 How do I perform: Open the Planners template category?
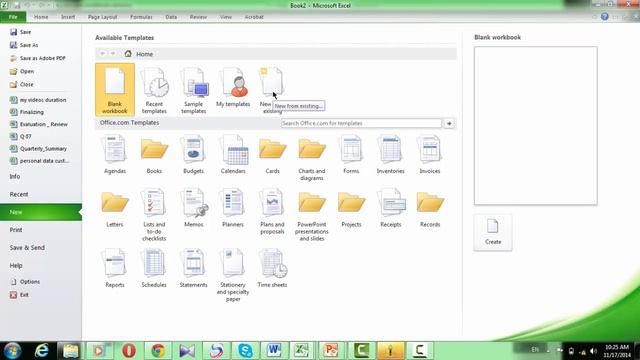click(x=233, y=208)
